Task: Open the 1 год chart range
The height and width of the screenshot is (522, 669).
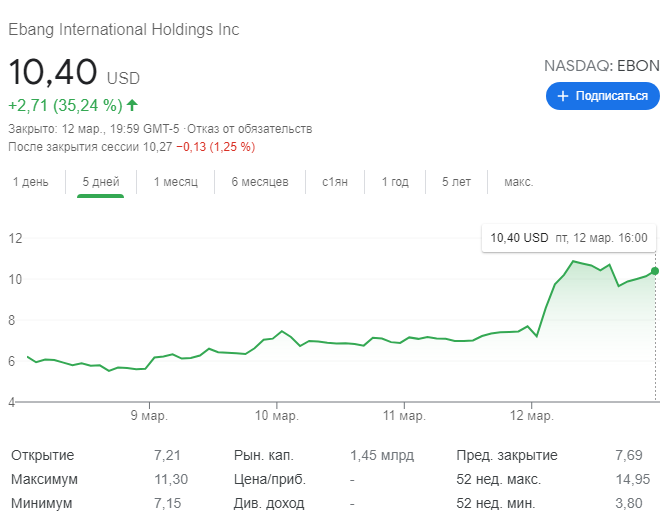Action: (395, 182)
